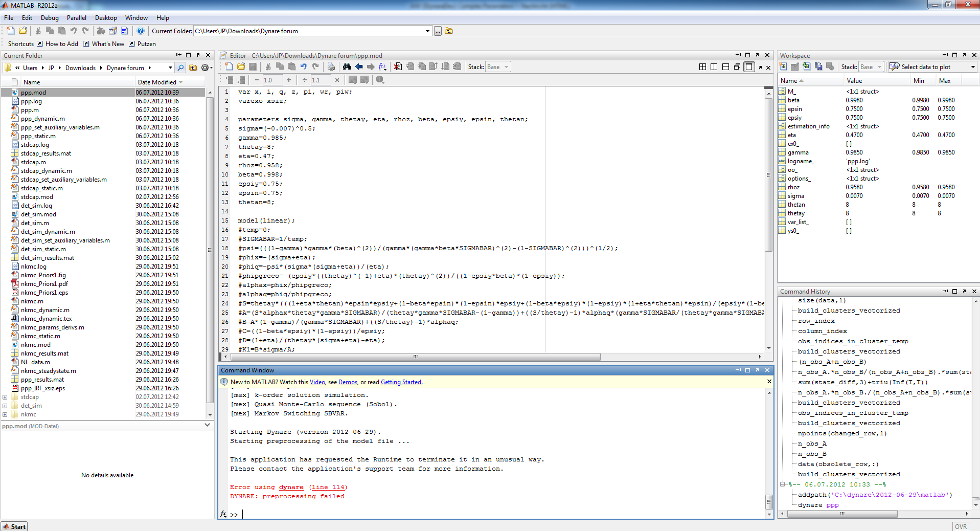Open Select data to plot dropdown

(932, 67)
